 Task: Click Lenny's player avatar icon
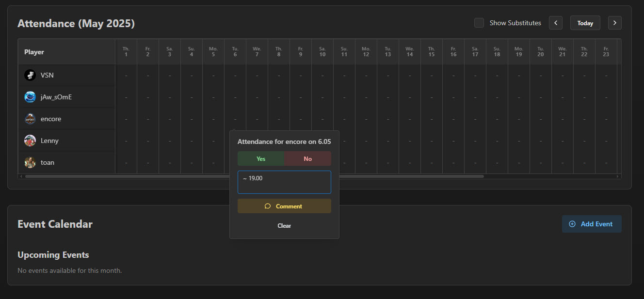click(30, 141)
